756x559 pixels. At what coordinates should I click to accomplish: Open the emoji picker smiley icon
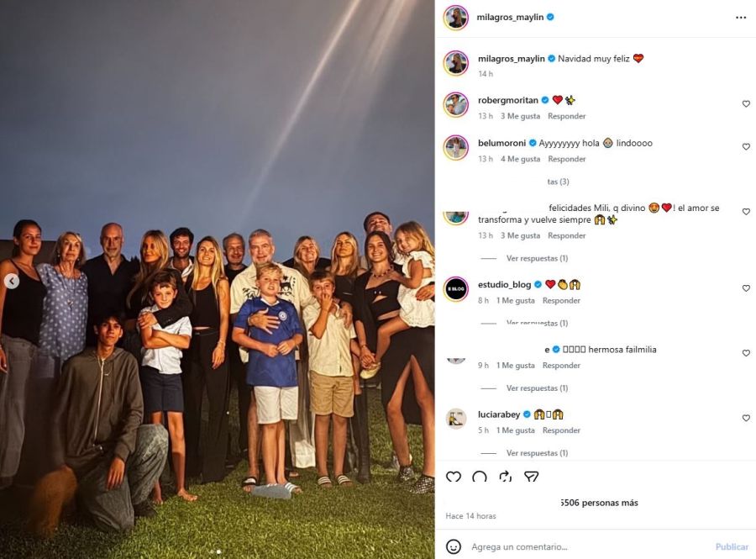tap(454, 546)
